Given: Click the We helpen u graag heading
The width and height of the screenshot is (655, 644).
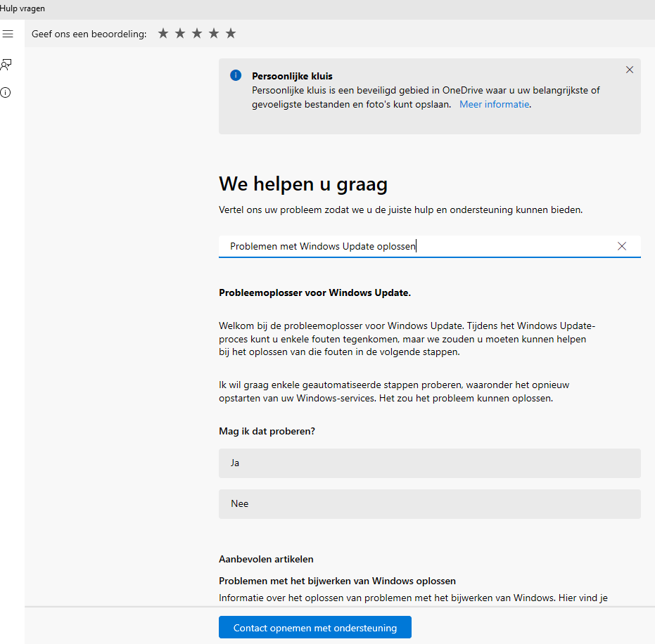Looking at the screenshot, I should pyautogui.click(x=303, y=184).
